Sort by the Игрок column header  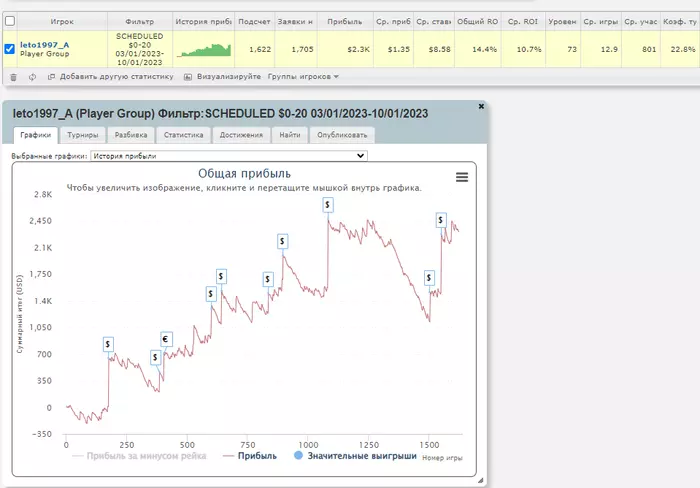(x=62, y=21)
